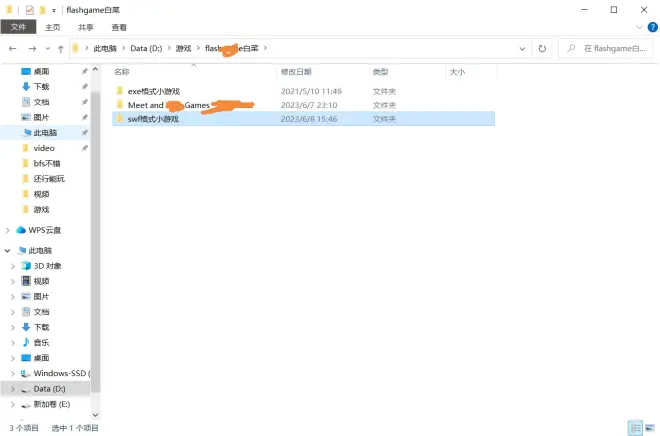Jump to Data (D:) in address breadcrumb
This screenshot has height=436, width=660.
(x=147, y=48)
